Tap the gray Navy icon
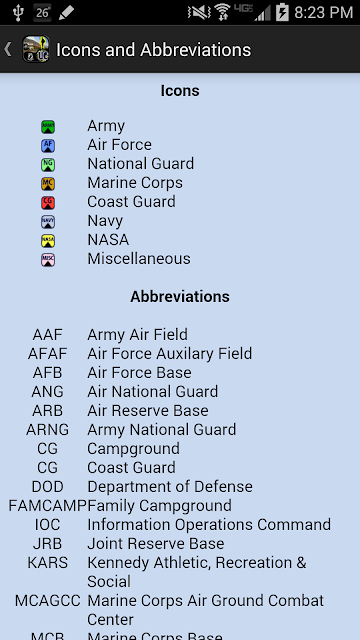Image resolution: width=360 pixels, height=640 pixels. point(48,222)
